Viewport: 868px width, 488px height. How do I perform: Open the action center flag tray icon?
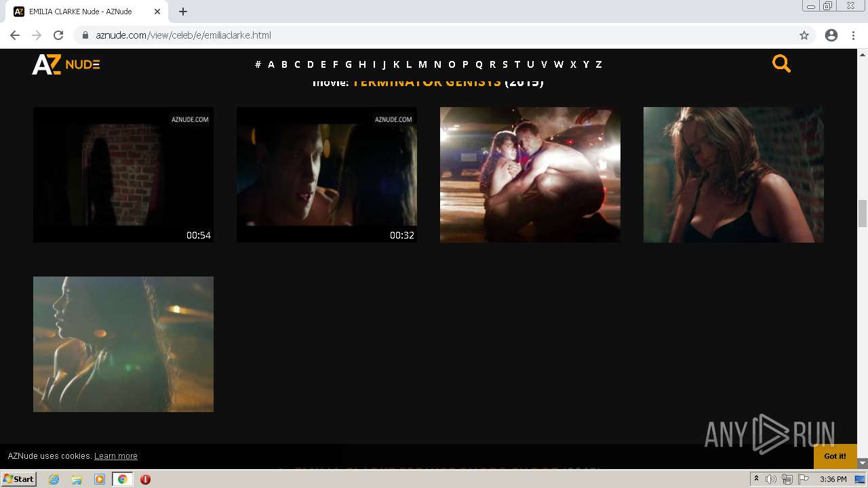coord(804,479)
